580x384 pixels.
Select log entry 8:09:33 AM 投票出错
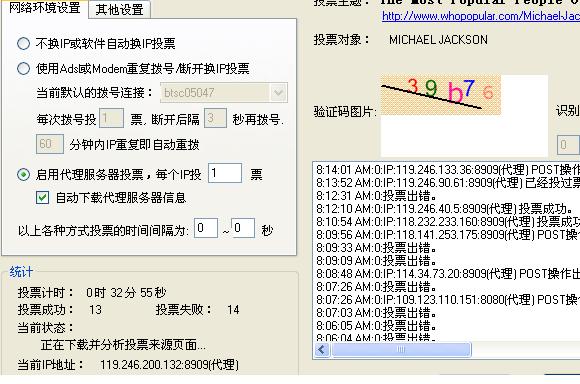tap(377, 247)
